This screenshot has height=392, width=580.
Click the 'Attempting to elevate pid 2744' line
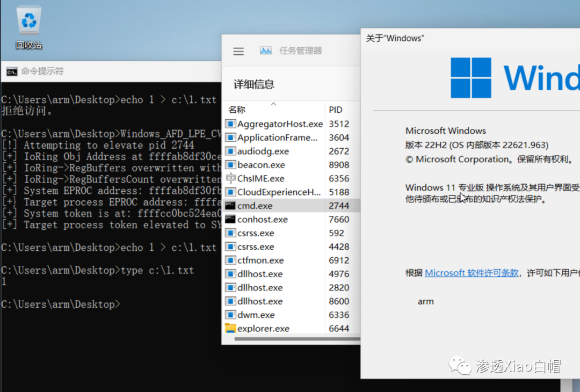pyautogui.click(x=98, y=146)
